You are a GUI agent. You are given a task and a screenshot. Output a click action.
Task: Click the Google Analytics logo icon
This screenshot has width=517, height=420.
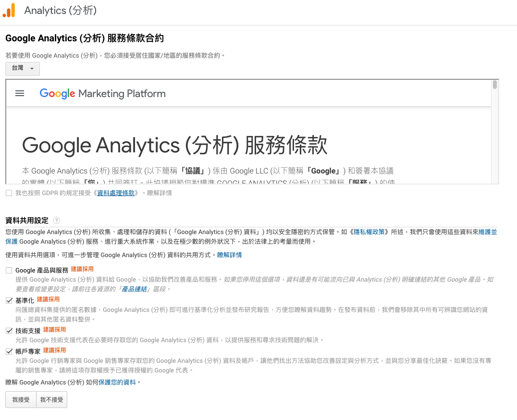point(9,10)
